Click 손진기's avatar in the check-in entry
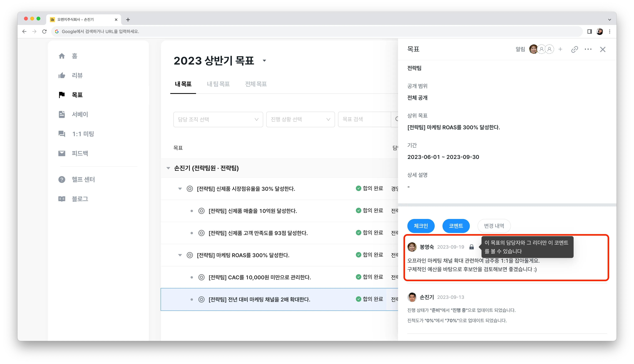This screenshot has width=634, height=364. coord(412,297)
